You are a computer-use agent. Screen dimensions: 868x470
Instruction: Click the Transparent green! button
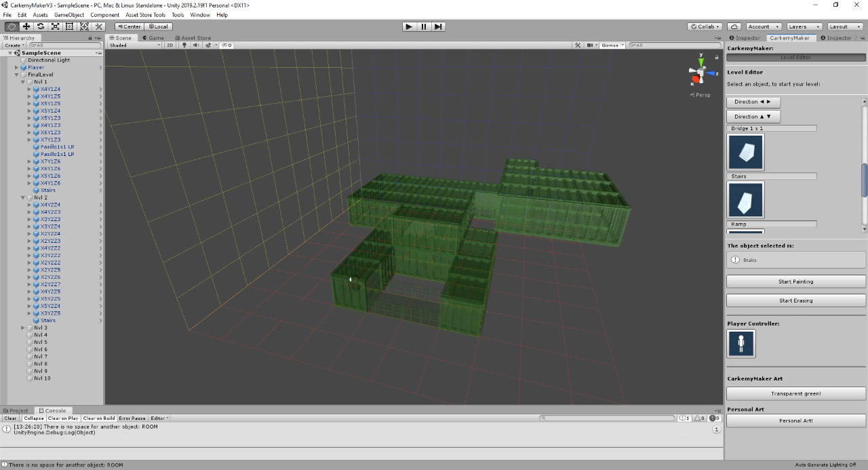click(x=796, y=393)
